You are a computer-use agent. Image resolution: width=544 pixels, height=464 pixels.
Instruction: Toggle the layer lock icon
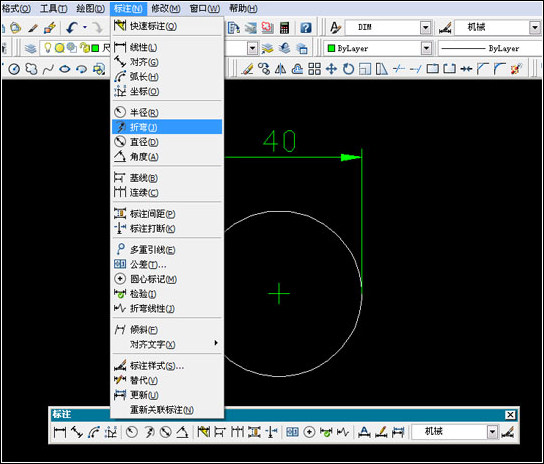[x=84, y=48]
